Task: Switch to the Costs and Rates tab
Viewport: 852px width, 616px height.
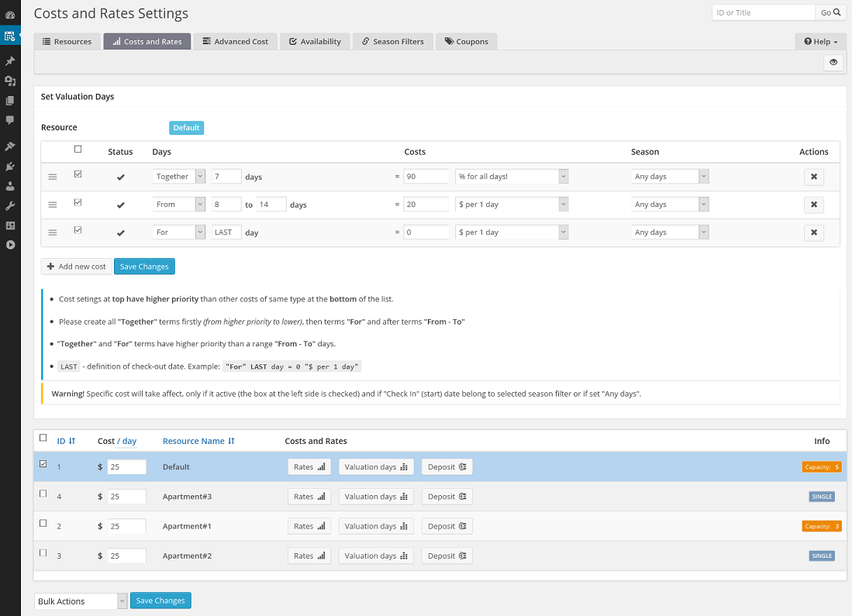Action: tap(147, 42)
